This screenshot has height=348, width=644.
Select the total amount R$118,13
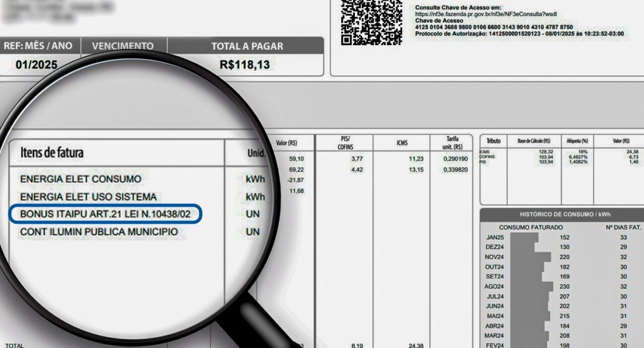(244, 65)
